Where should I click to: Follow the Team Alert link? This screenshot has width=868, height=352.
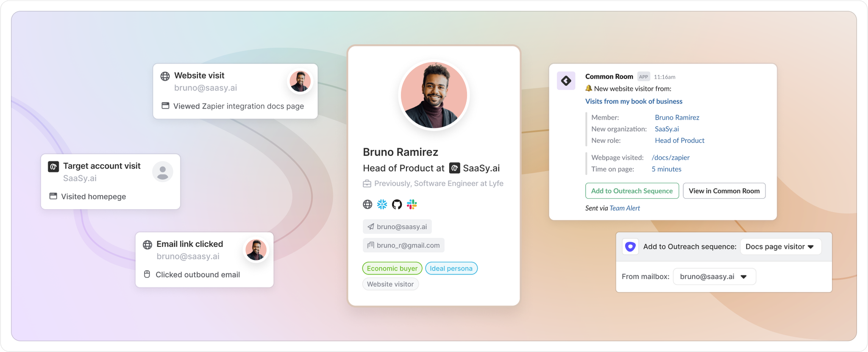(x=625, y=208)
